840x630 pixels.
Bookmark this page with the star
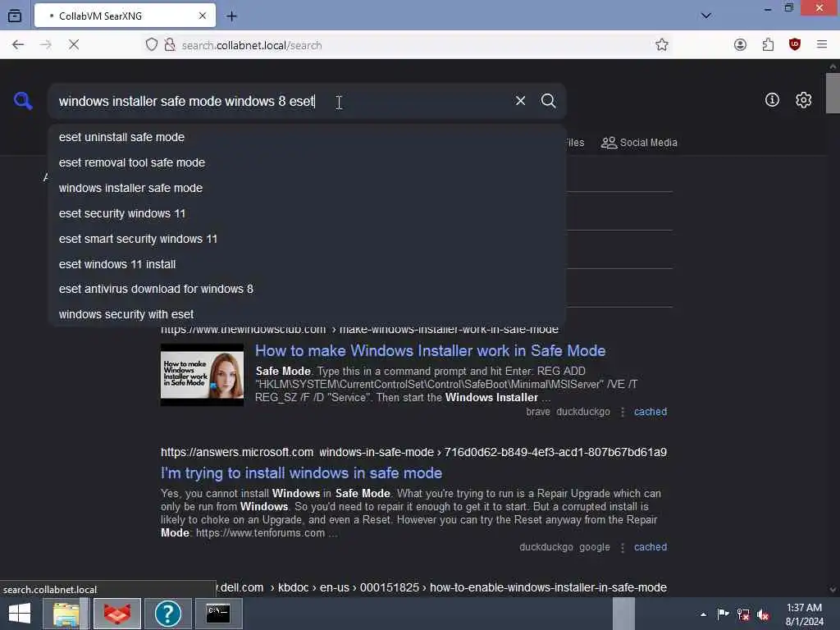(662, 45)
